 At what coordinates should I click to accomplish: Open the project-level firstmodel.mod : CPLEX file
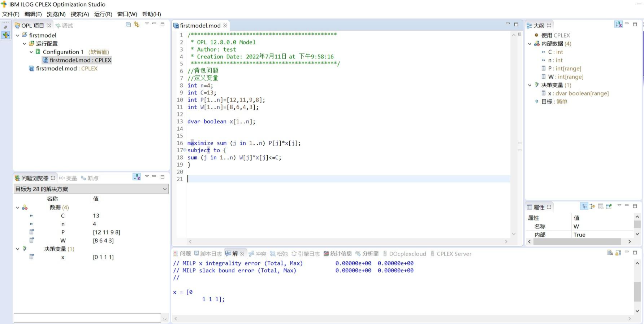coord(63,69)
